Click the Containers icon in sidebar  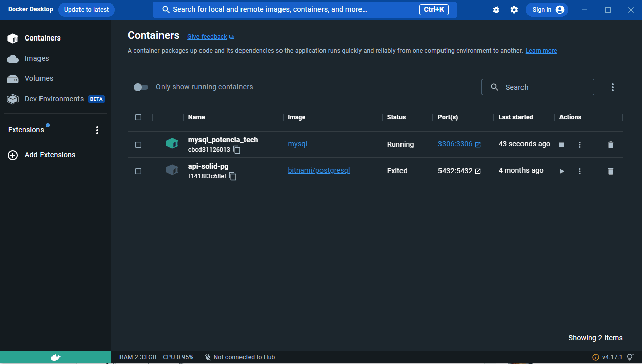(x=13, y=38)
